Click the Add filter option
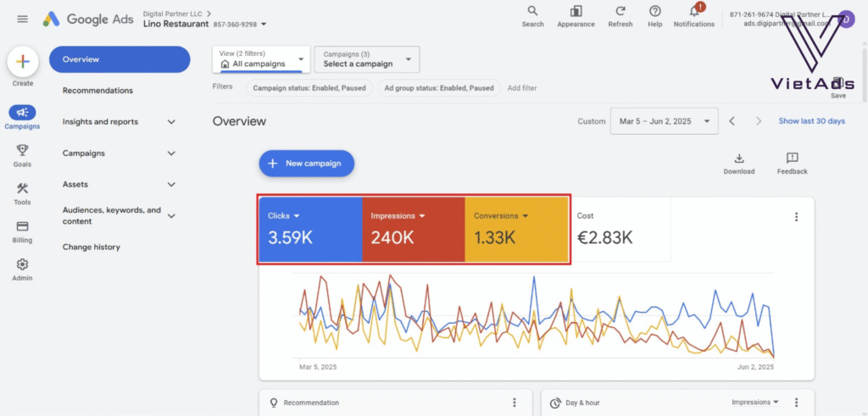The image size is (868, 417). 522,88
